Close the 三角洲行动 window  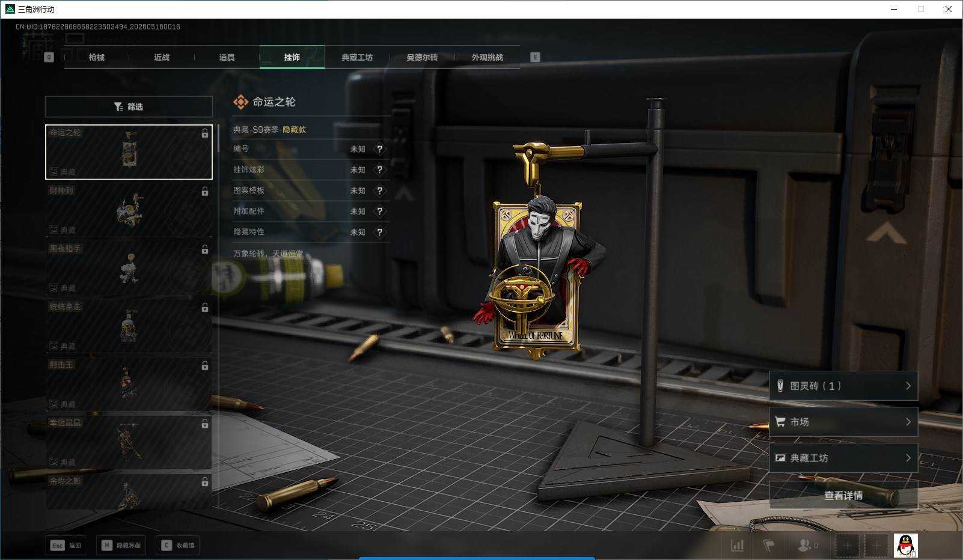pyautogui.click(x=949, y=9)
